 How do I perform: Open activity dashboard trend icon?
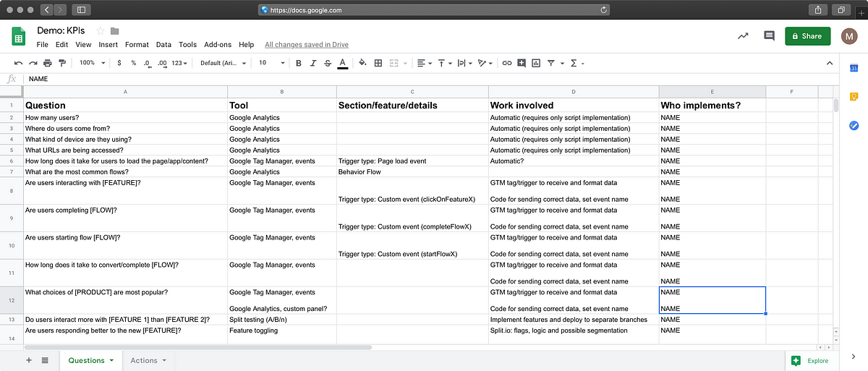pos(743,35)
